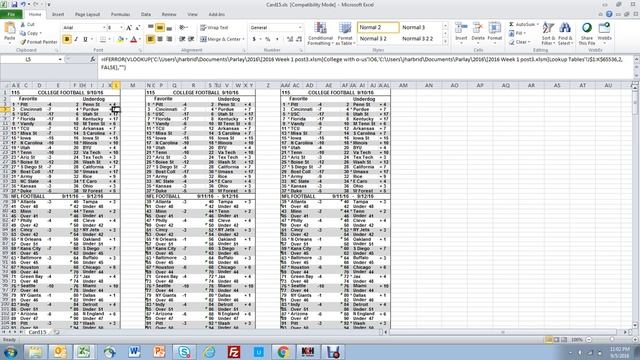Screen dimensions: 640x360
Task: Open Merge & Center dropdown arrow
Action: coord(243,39)
